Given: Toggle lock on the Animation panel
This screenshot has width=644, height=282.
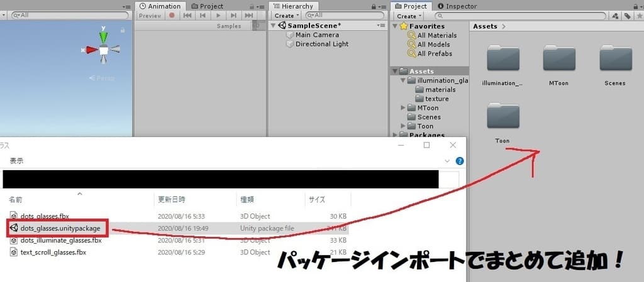Looking at the screenshot, I should coord(252,6).
